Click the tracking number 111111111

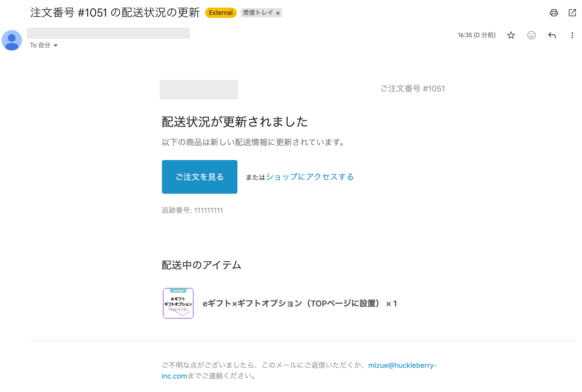click(208, 211)
